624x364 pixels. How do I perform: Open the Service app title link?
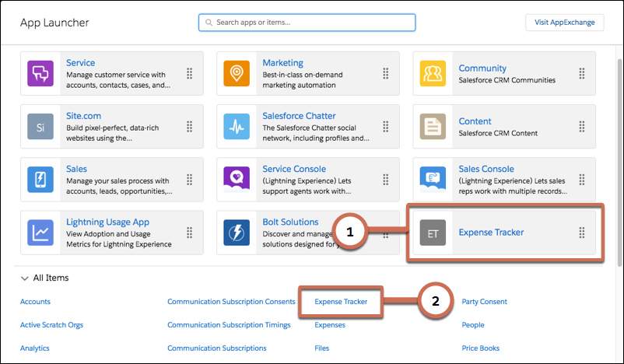tap(80, 63)
